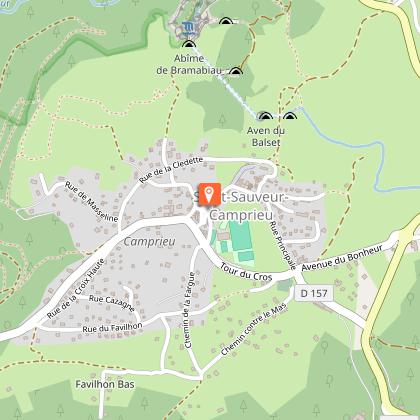Screen dimensions: 420x420
Task: Click Rue de la Croix Haute label
Action: 76,289
